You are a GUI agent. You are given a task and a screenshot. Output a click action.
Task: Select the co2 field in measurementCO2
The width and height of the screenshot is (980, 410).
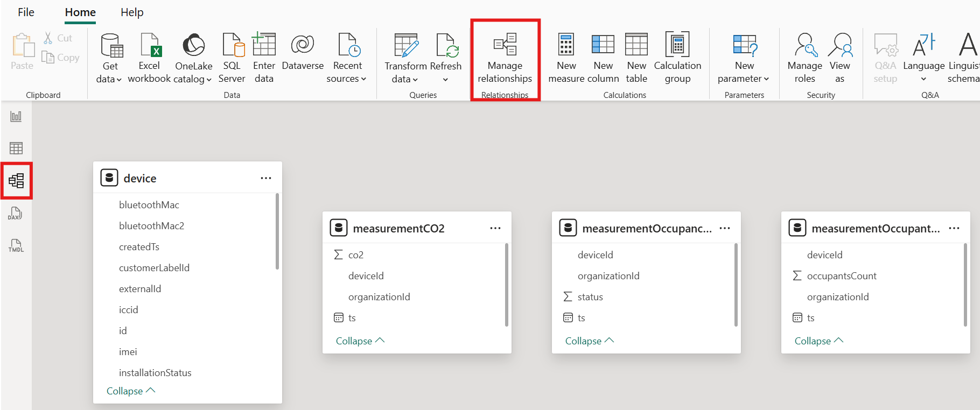[x=356, y=255]
